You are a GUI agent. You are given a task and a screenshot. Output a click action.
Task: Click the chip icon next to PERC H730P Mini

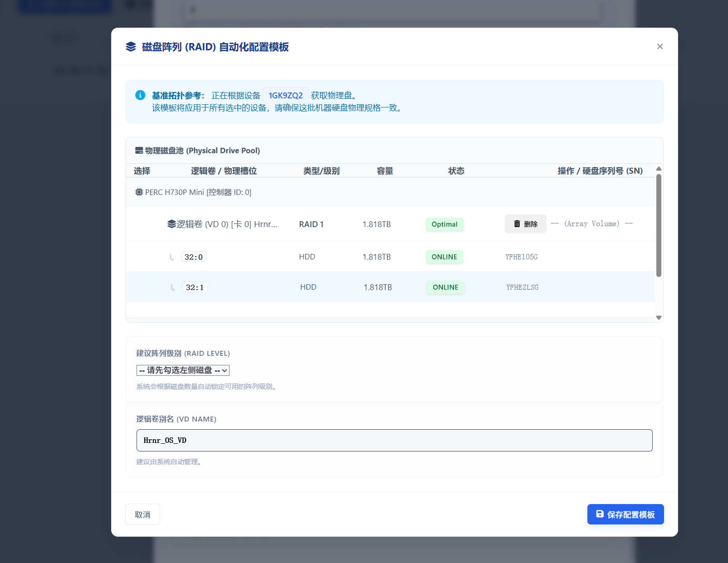138,192
